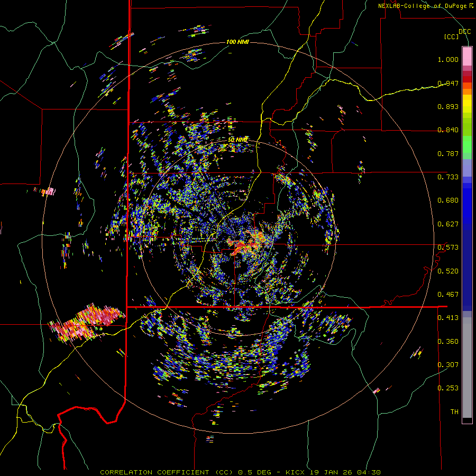Click the 1.000 legend value
The image size is (476, 476).
(448, 59)
